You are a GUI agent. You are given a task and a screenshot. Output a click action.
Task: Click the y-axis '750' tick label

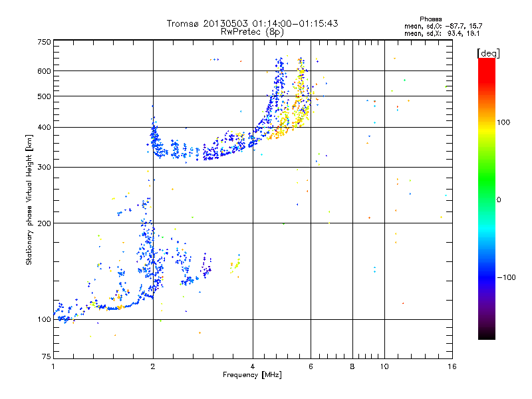[45, 42]
